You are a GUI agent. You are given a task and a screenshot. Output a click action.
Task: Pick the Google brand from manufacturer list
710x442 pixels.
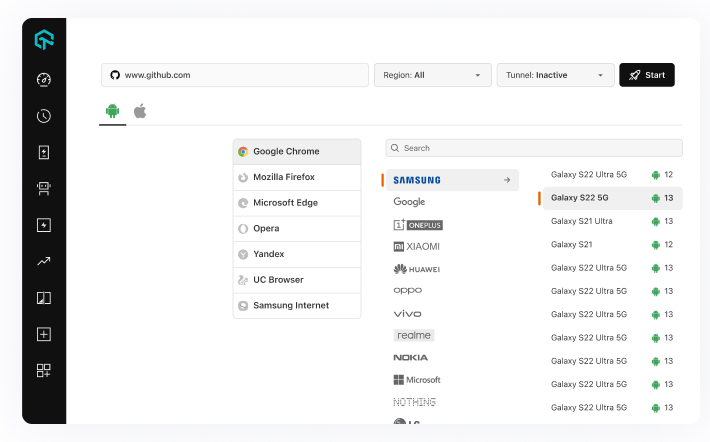pos(409,202)
